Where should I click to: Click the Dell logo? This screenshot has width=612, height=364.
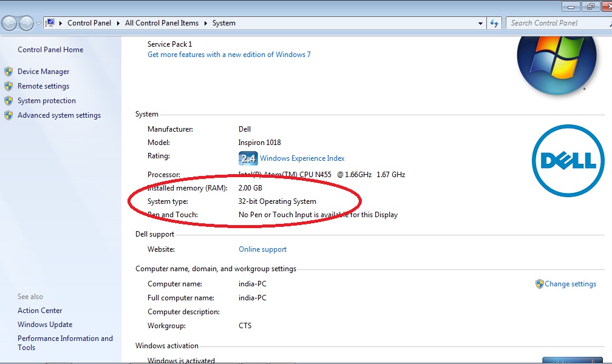[x=568, y=161]
